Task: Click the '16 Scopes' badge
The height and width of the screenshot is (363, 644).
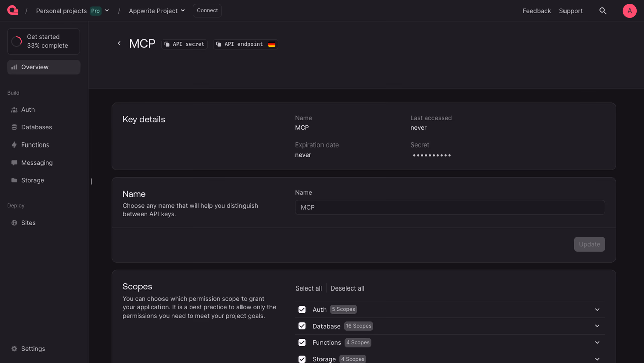Action: tap(359, 326)
